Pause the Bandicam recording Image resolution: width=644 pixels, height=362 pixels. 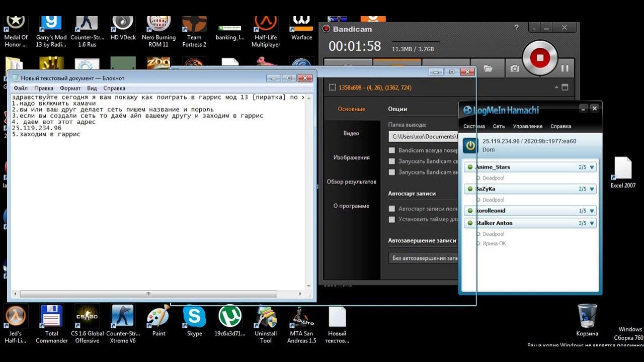[x=565, y=68]
